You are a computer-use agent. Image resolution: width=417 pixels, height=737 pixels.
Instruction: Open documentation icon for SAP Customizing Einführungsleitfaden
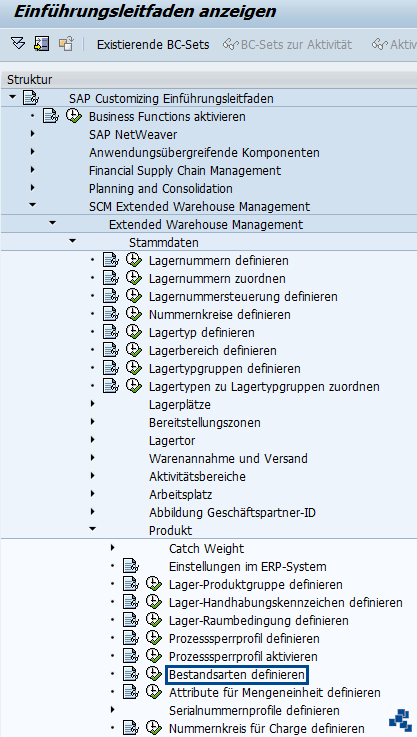point(31,98)
